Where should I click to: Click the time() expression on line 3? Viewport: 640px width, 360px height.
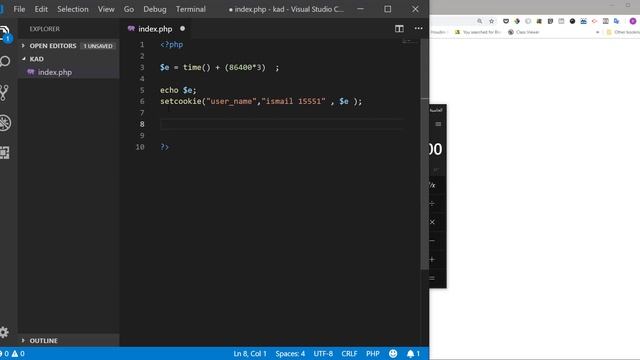(197, 67)
